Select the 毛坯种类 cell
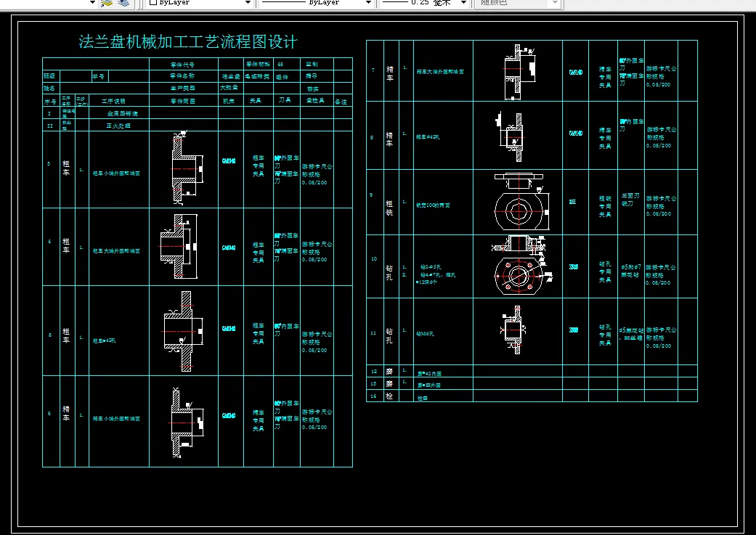The image size is (756, 535). coord(257,76)
